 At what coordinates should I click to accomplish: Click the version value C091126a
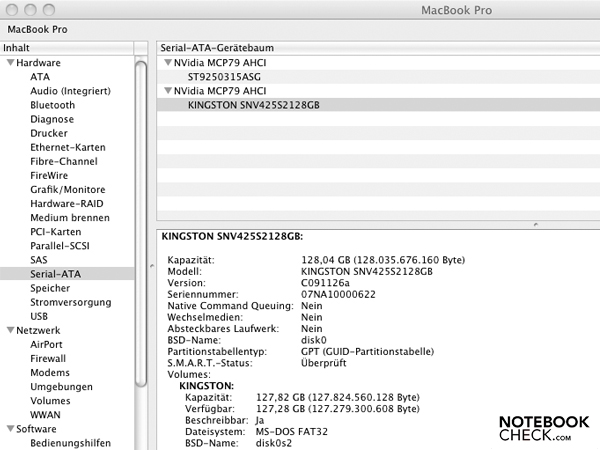(x=325, y=283)
